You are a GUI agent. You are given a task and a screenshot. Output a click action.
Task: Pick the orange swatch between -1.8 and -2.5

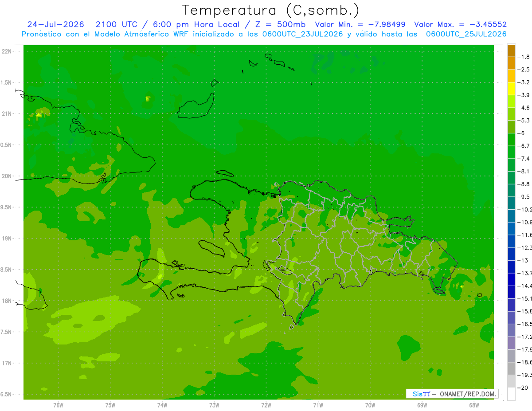point(511,63)
